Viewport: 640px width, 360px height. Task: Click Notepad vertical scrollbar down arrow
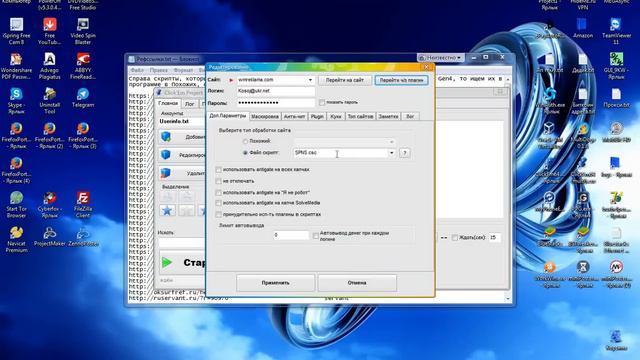coord(508,299)
